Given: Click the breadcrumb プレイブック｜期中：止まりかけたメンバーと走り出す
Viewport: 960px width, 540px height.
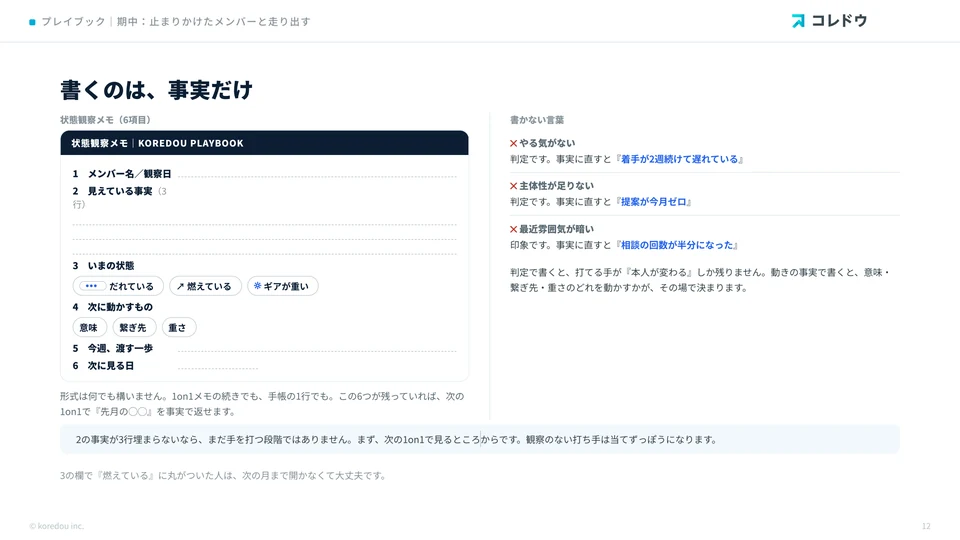Looking at the screenshot, I should 176,22.
